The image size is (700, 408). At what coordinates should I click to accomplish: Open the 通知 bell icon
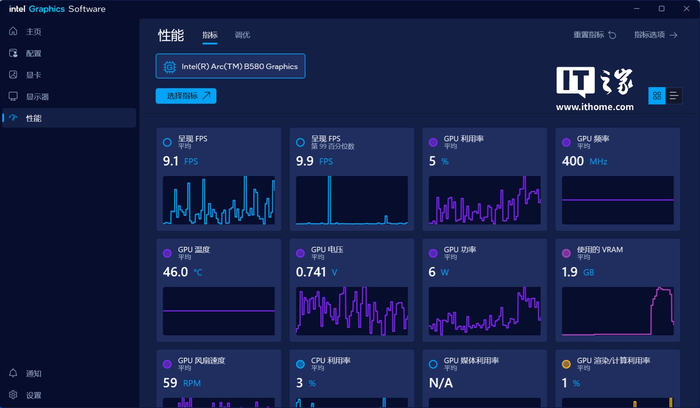tap(13, 373)
